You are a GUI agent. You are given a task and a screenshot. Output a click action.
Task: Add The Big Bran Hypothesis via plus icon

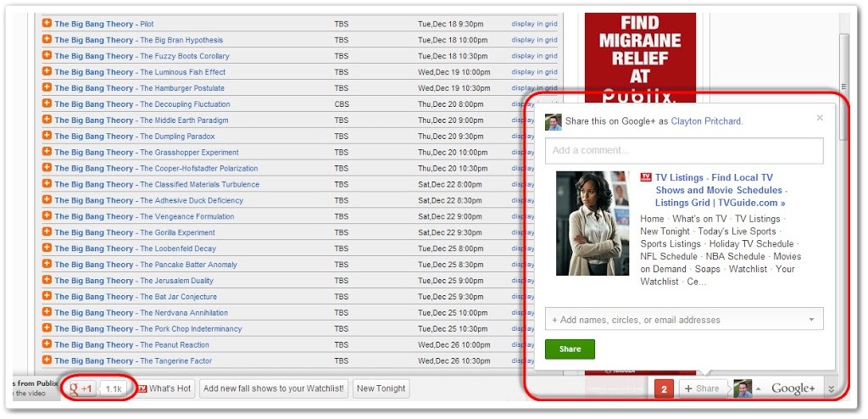47,39
